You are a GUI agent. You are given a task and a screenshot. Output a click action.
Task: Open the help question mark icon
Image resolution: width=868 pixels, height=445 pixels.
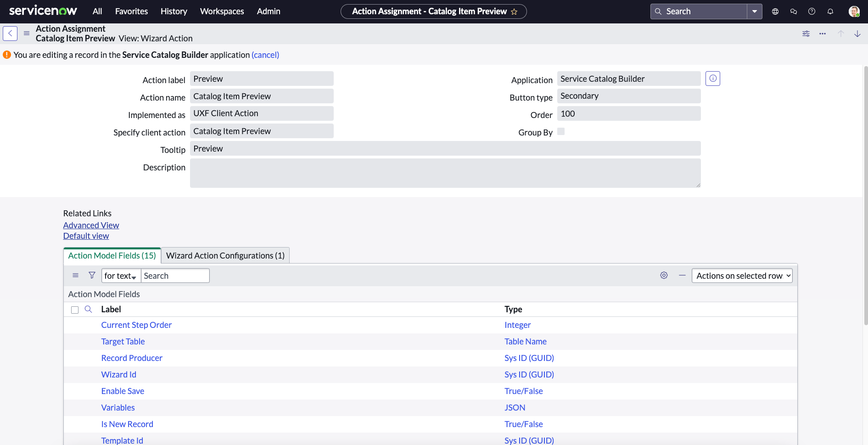(812, 11)
